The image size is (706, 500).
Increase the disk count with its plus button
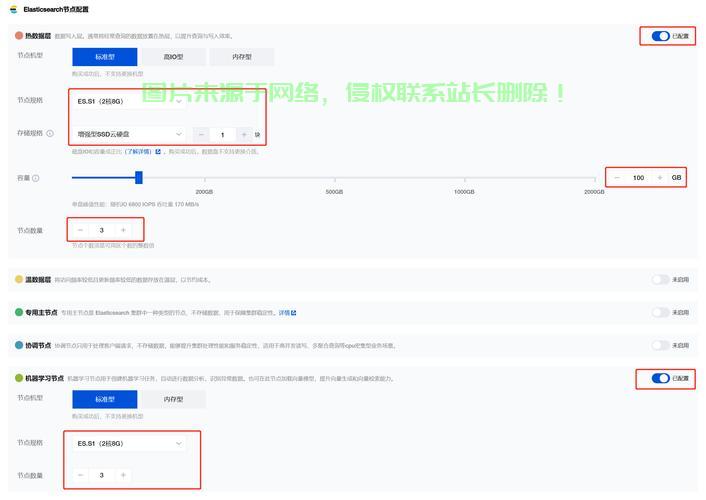[x=244, y=134]
